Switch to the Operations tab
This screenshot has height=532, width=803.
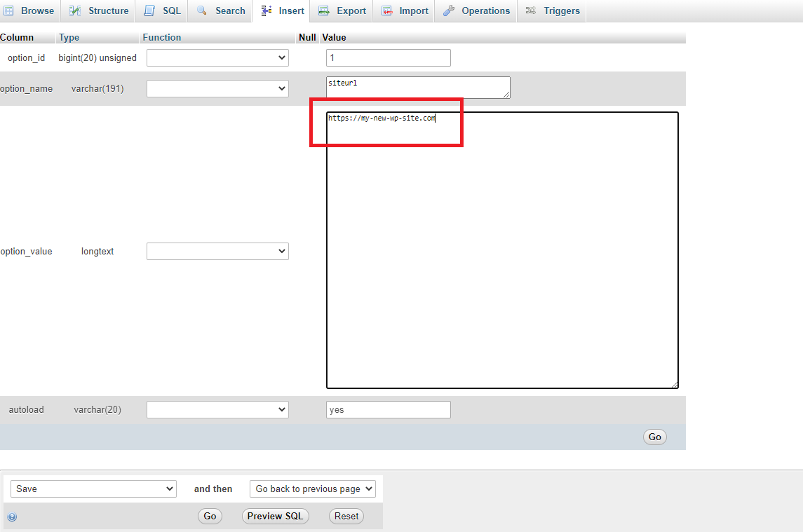[x=476, y=11]
